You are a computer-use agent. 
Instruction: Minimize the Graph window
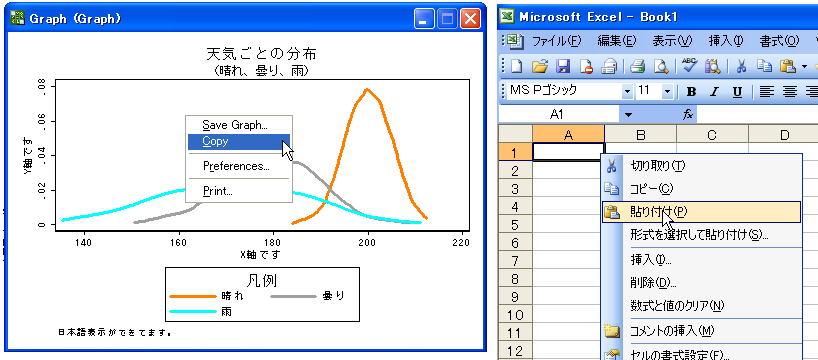tap(424, 19)
